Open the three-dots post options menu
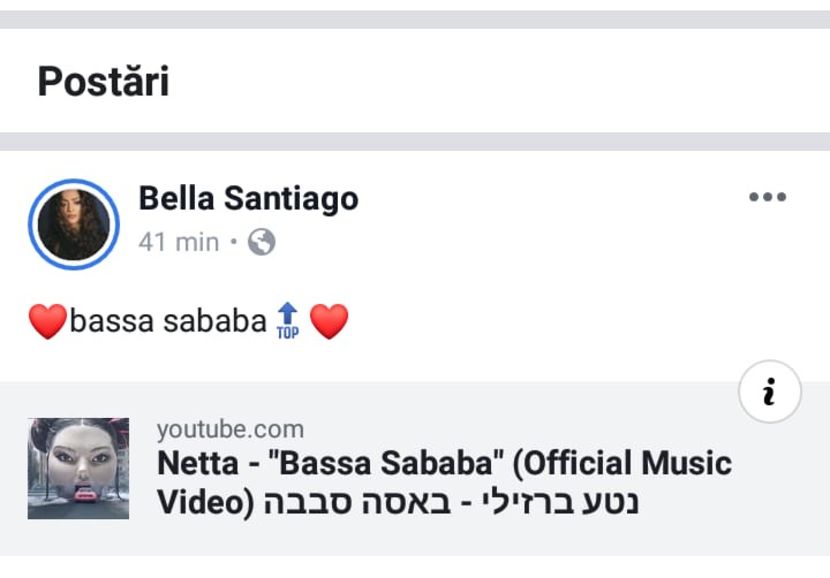 [x=767, y=198]
